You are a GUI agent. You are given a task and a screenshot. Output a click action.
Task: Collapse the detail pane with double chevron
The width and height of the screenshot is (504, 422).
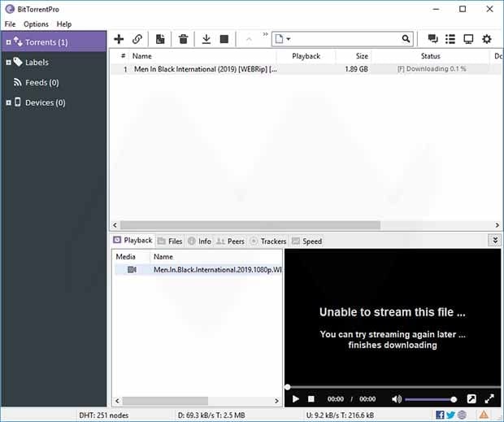click(x=495, y=240)
